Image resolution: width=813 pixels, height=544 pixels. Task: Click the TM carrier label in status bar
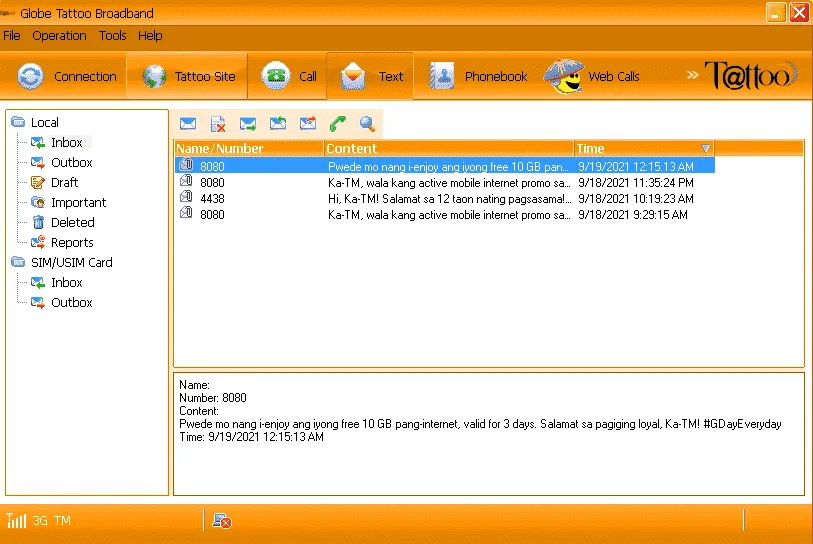[x=62, y=521]
